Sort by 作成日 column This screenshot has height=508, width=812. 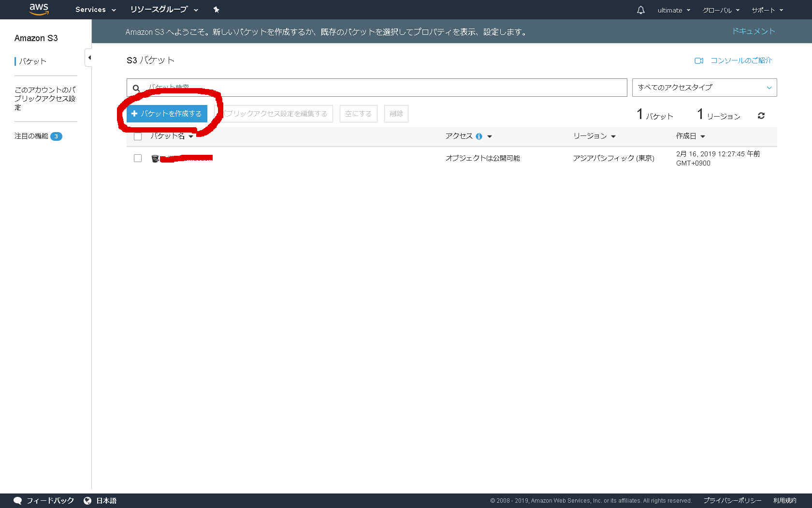(x=690, y=136)
